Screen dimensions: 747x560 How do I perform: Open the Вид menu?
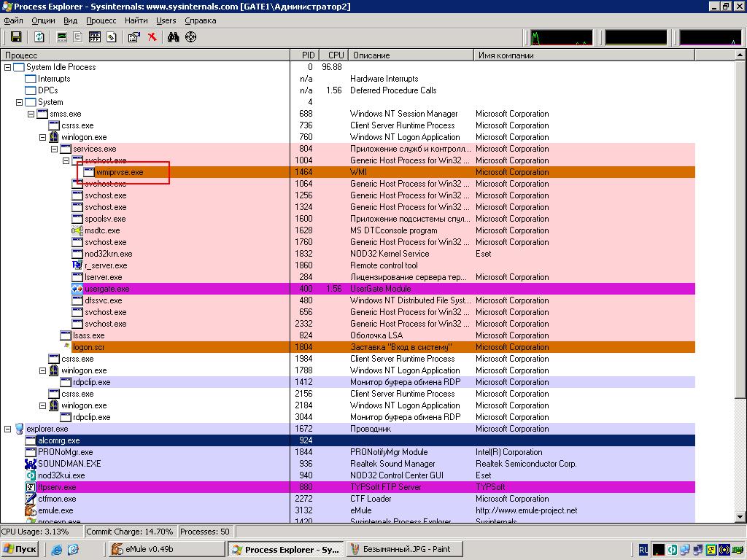coord(70,20)
